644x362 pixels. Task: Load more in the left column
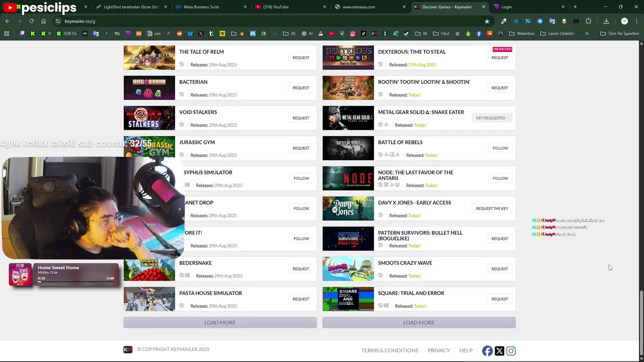[220, 322]
